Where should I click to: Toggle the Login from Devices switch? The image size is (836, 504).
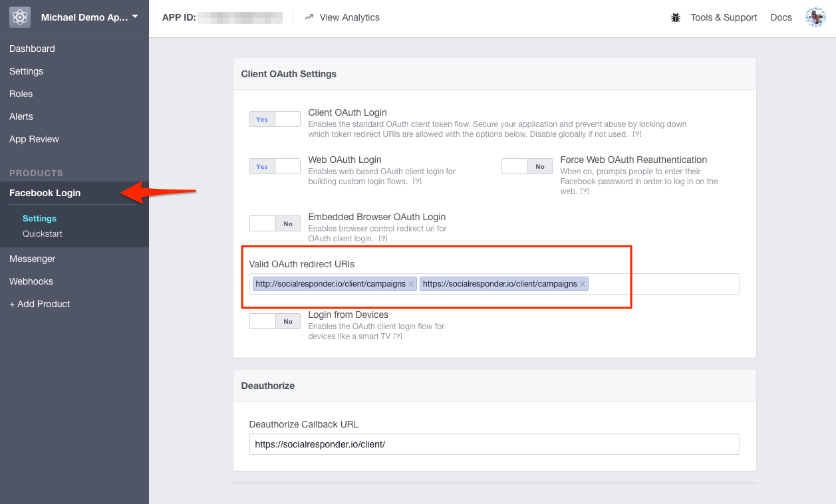click(x=275, y=321)
